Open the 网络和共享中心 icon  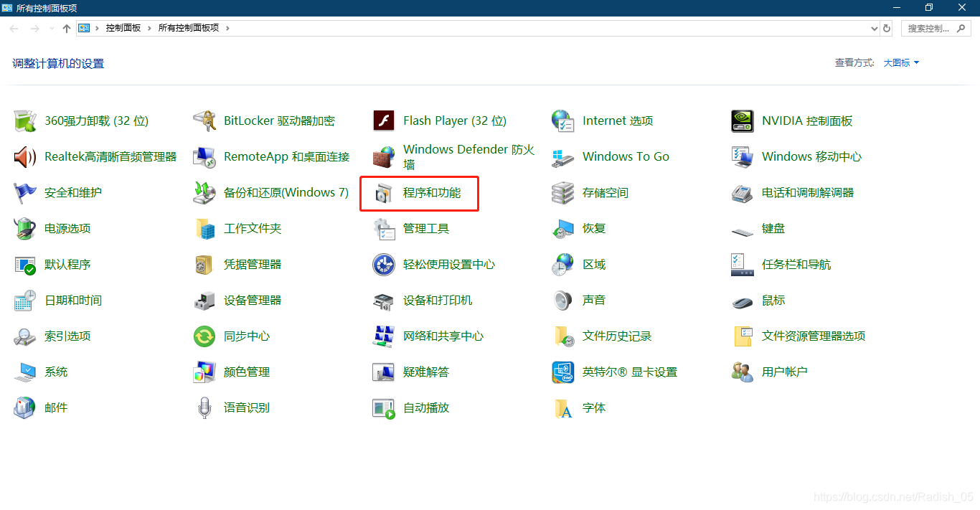(384, 336)
